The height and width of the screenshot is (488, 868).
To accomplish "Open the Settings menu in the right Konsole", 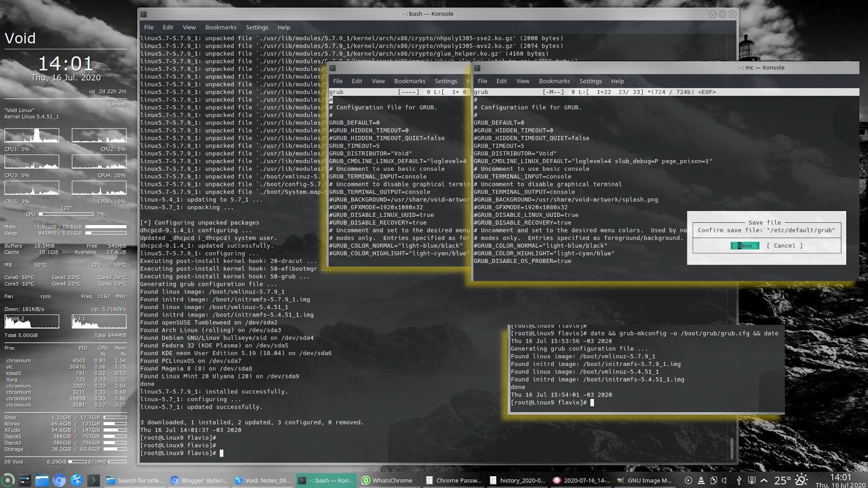I will point(591,81).
